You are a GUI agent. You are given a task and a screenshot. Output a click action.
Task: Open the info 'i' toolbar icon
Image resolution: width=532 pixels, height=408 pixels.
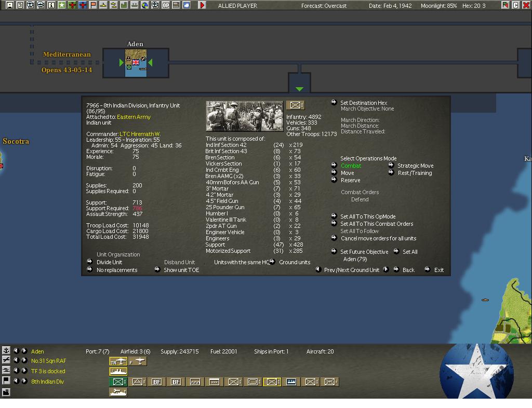click(51, 5)
